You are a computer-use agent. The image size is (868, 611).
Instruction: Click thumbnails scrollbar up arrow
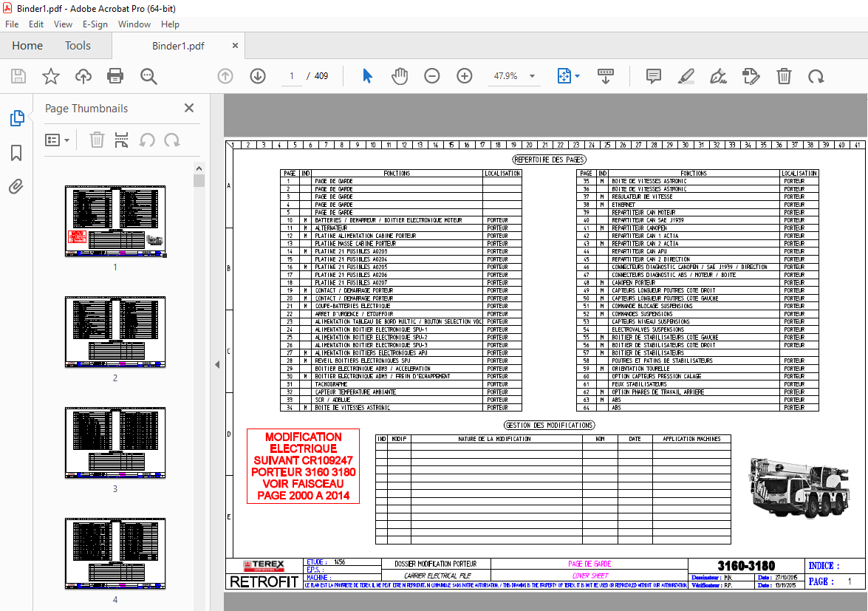click(199, 168)
